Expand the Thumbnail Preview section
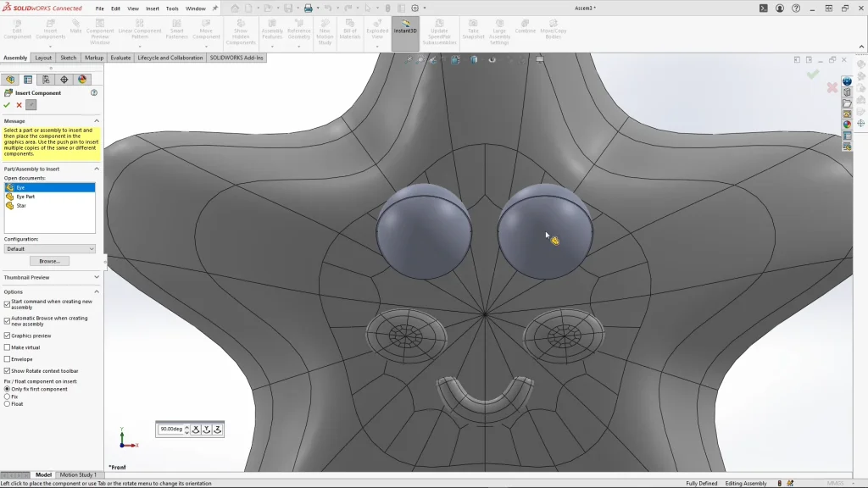This screenshot has width=868, height=488. [96, 277]
